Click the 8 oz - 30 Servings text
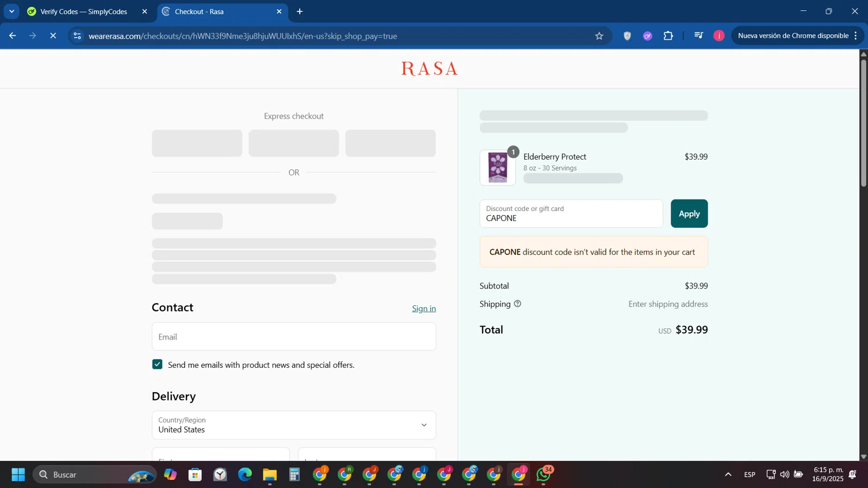Screen dimensions: 868x488 [x=550, y=168]
